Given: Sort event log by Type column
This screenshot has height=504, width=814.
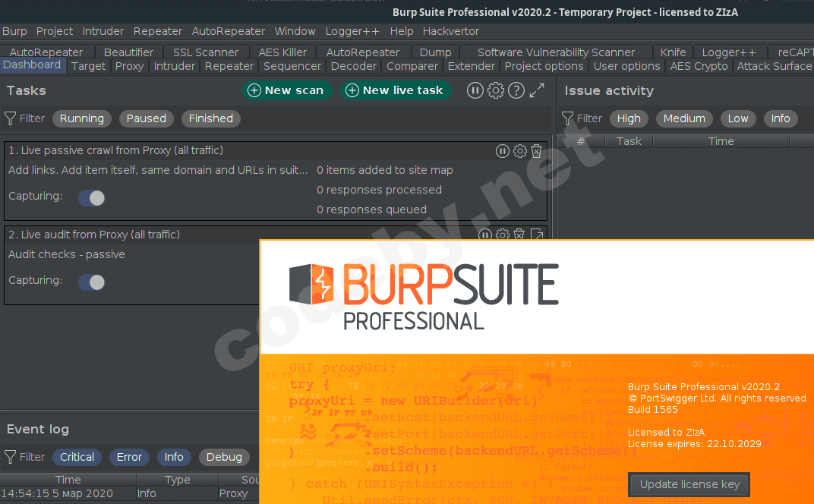Looking at the screenshot, I should click(178, 480).
